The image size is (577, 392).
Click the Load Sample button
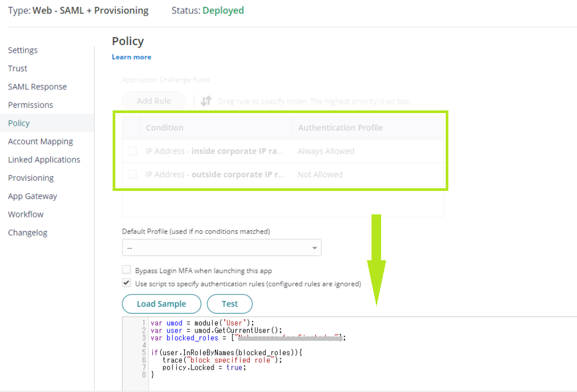(162, 304)
